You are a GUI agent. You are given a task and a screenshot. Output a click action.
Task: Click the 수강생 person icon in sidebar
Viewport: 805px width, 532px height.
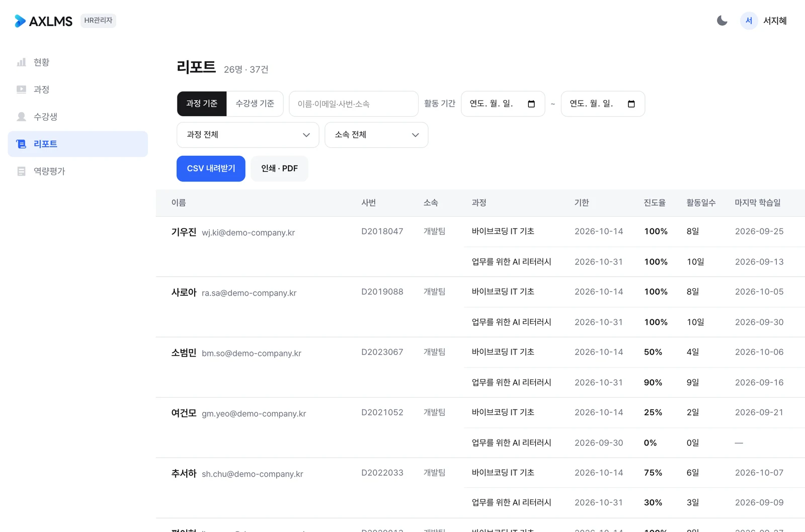coord(21,117)
